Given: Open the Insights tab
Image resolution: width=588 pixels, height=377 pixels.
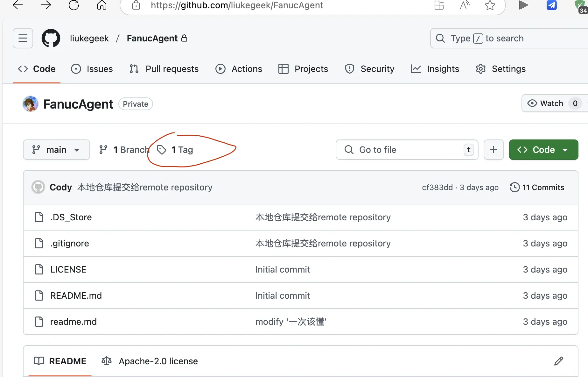Looking at the screenshot, I should (x=435, y=69).
